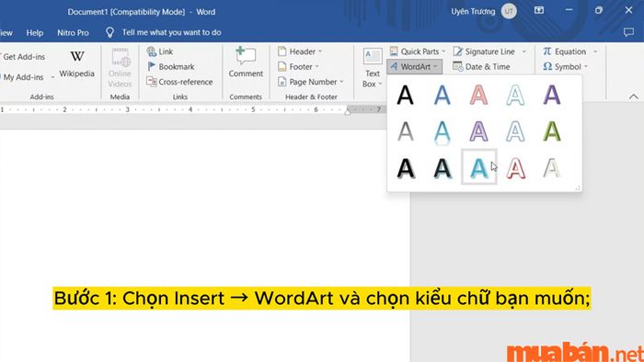The width and height of the screenshot is (644, 362).
Task: Insert a Link
Action: tap(160, 51)
